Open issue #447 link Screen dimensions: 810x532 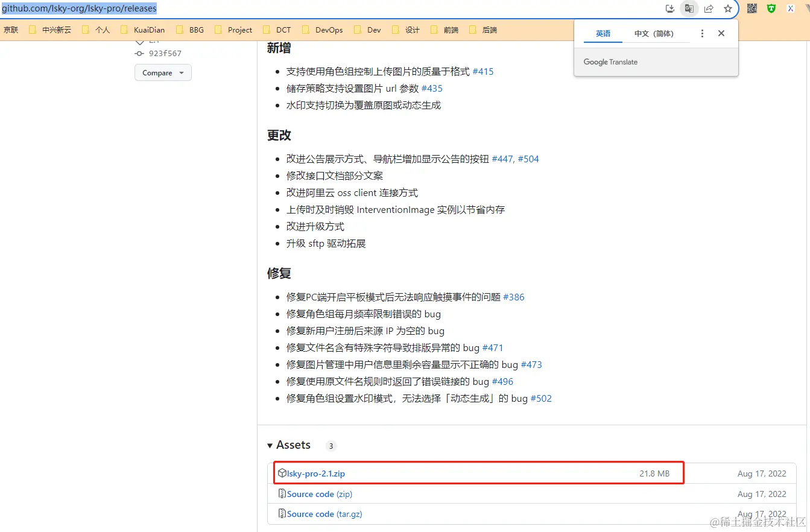point(503,159)
